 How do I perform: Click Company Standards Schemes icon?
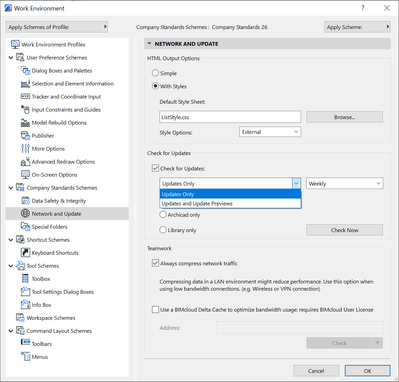pyautogui.click(x=20, y=187)
